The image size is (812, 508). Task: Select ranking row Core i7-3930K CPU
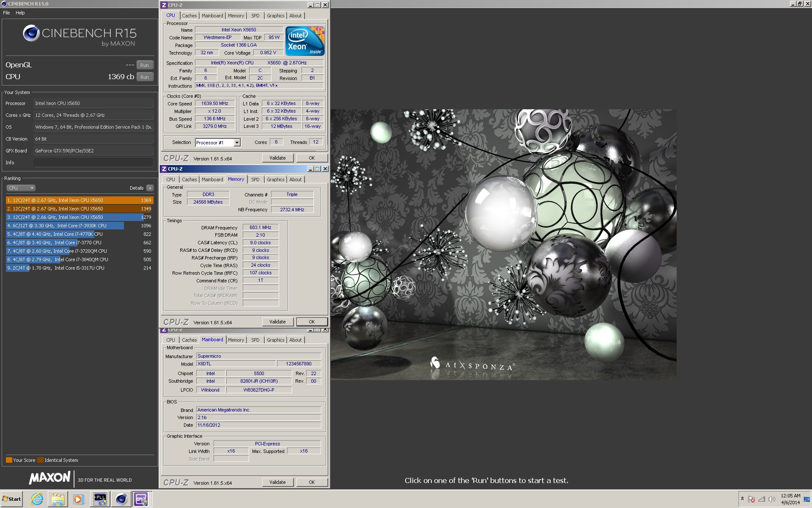80,226
